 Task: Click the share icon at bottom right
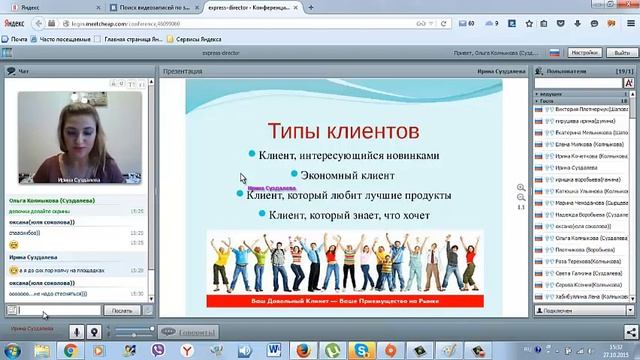[x=631, y=332]
